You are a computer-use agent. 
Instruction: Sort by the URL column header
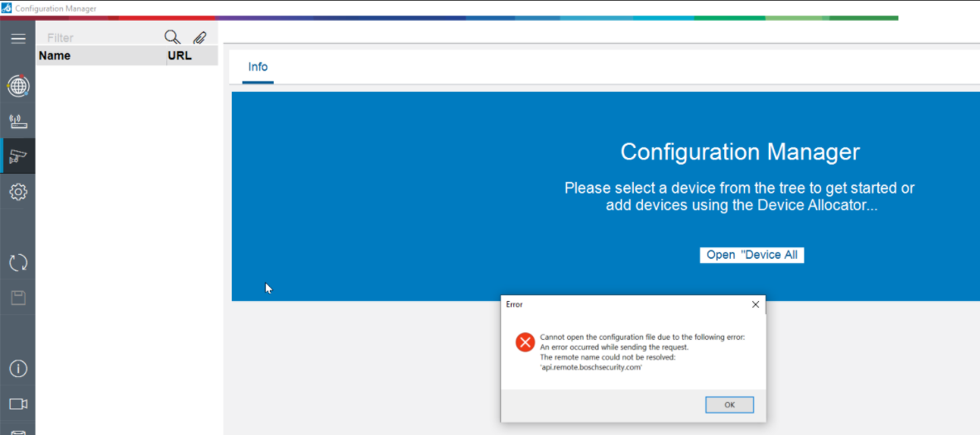coord(193,55)
